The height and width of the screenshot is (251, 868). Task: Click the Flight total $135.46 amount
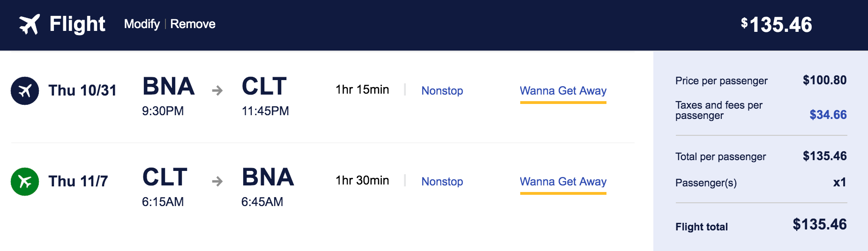[x=819, y=224]
